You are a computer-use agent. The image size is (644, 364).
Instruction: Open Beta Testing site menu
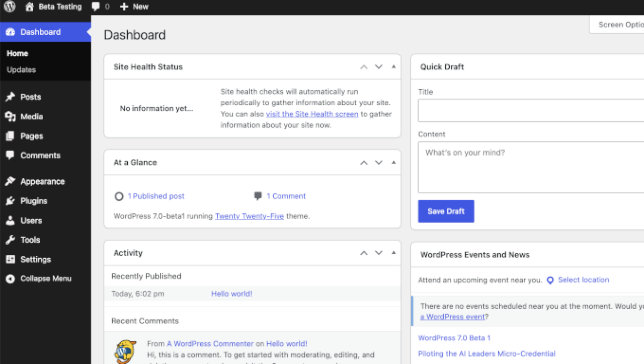coord(53,7)
